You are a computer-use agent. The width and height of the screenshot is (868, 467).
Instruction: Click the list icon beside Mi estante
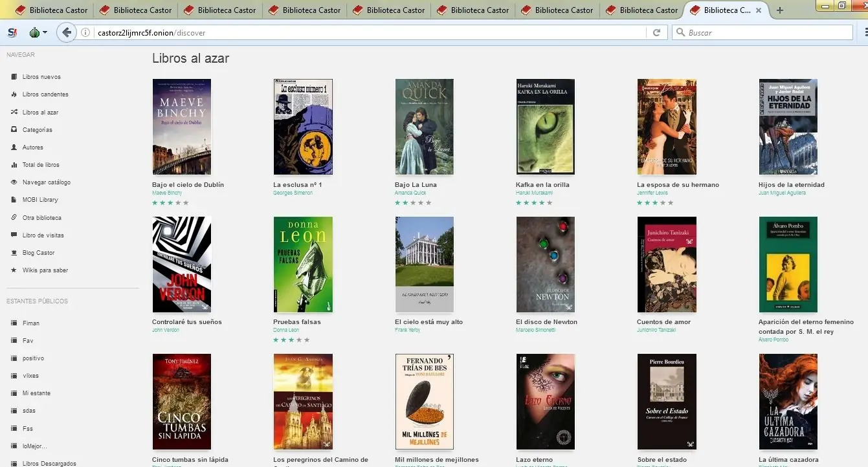[14, 393]
